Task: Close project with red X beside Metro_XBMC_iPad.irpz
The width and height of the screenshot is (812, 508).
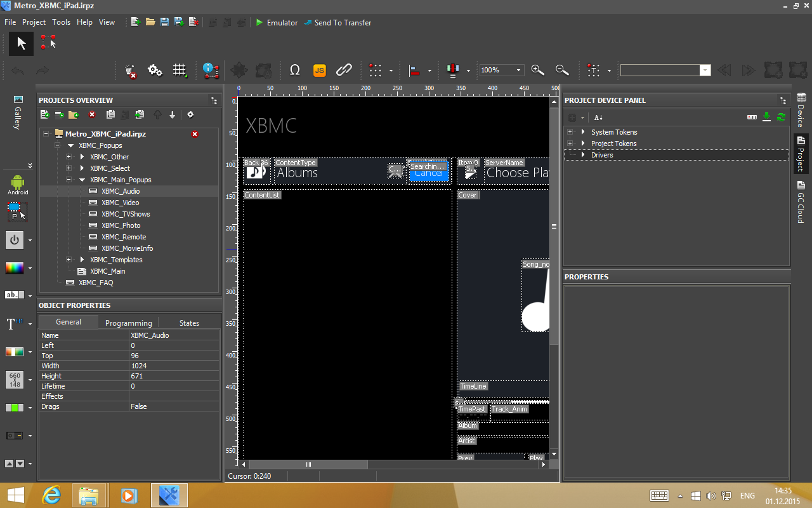Action: coord(195,134)
